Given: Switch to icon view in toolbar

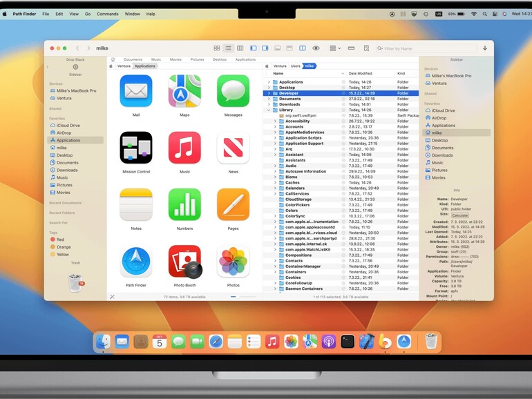Looking at the screenshot, I should click(x=217, y=48).
